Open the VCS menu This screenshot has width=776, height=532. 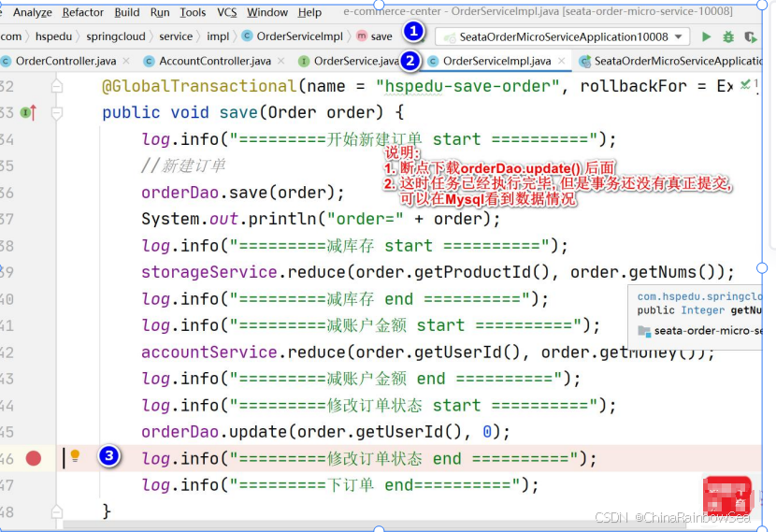(x=226, y=12)
